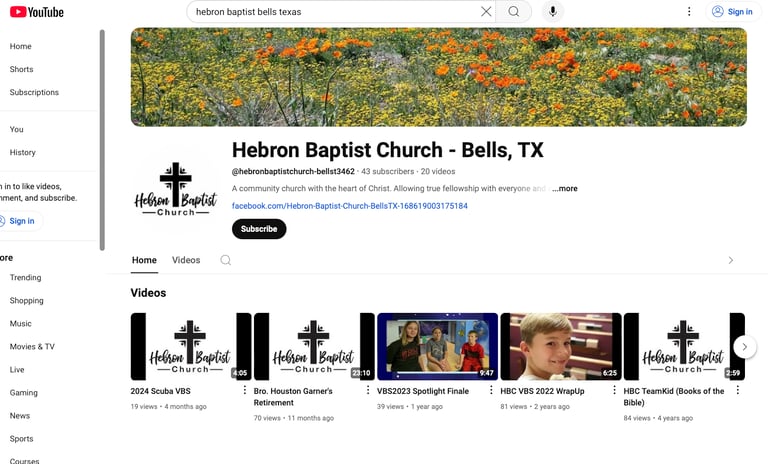The height and width of the screenshot is (464, 768).
Task: Open Shorts in the sidebar
Action: pos(22,69)
